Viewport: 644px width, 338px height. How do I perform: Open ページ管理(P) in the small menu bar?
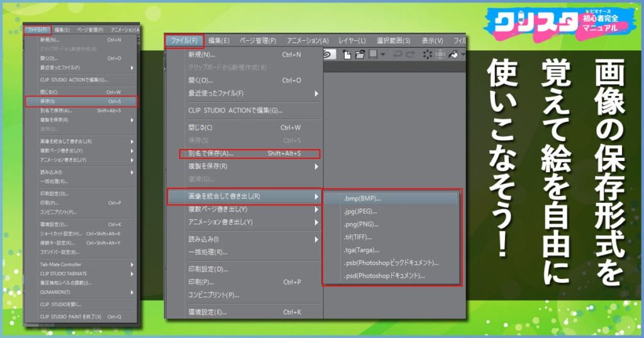point(90,30)
